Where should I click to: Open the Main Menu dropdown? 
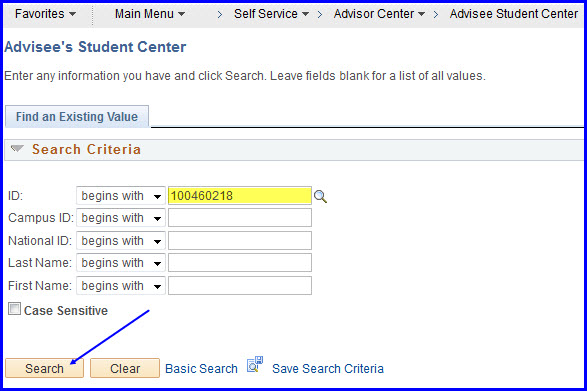tap(150, 14)
